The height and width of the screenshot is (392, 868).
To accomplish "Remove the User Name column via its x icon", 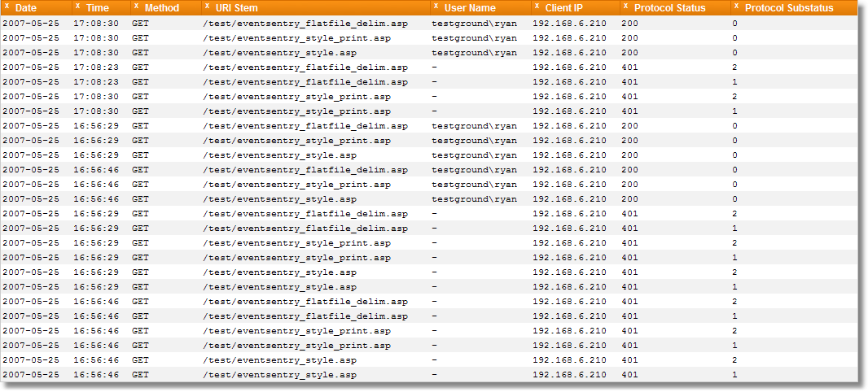I will 436,6.
